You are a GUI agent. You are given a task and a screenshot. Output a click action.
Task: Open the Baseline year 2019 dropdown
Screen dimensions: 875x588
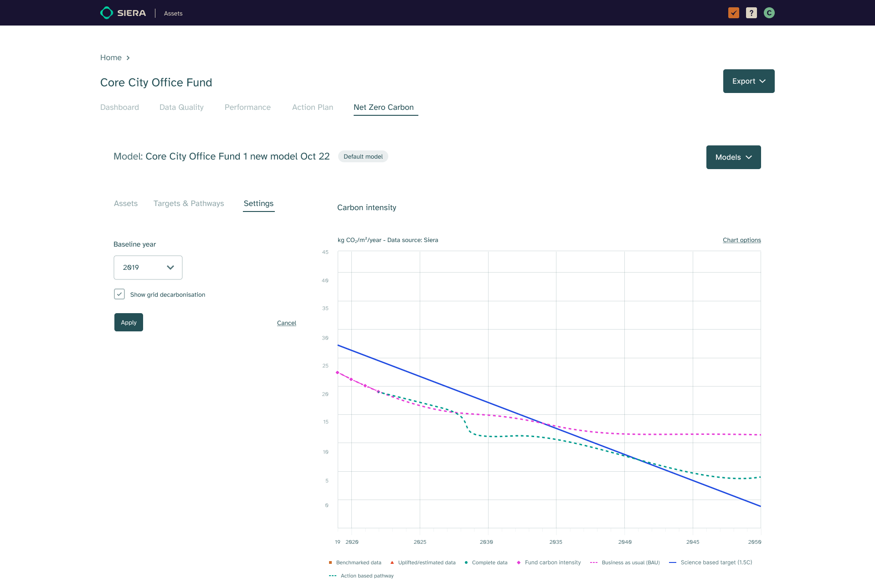tap(148, 268)
